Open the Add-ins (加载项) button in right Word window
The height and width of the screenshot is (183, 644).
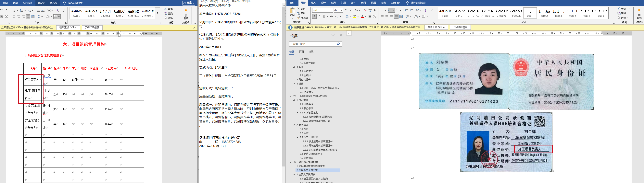click(639, 14)
